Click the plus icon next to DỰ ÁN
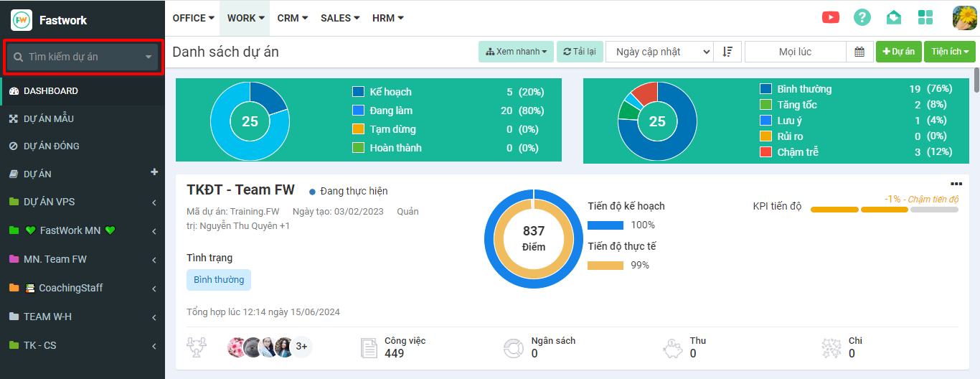 point(154,172)
